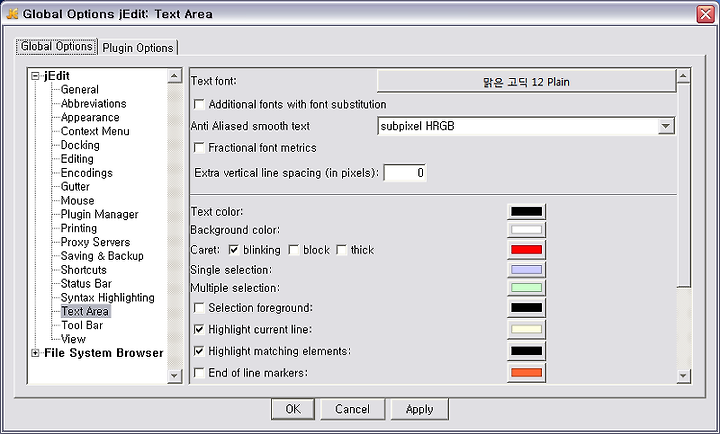Image resolution: width=720 pixels, height=434 pixels.
Task: Expand the File System Browser node
Action: (35, 353)
